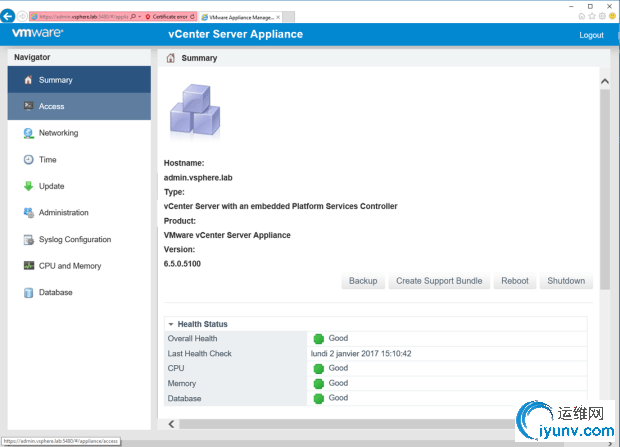Screen dimensions: 620x447
Task: Click the Backup button
Action: pyautogui.click(x=363, y=281)
